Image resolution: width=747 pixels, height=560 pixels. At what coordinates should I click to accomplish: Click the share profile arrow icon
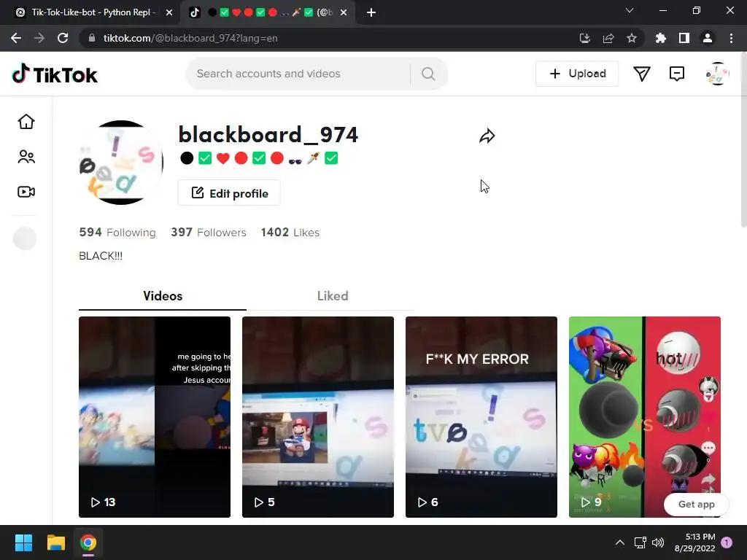click(x=487, y=136)
